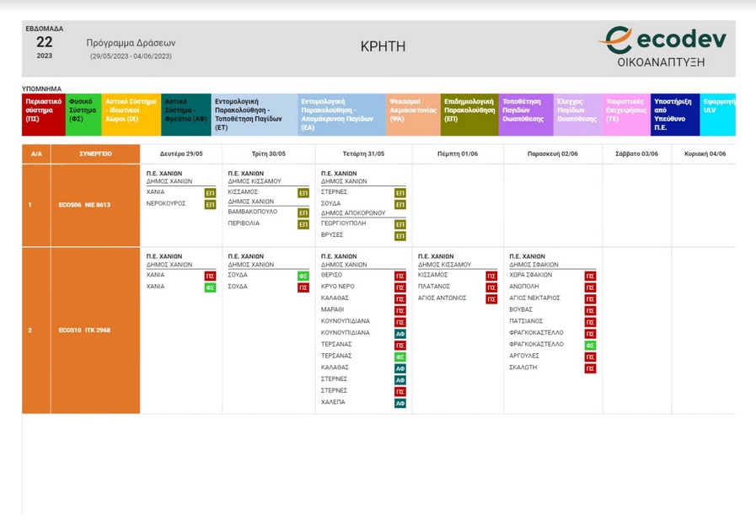Click the ecodev logo
This screenshot has width=756, height=532.
click(662, 46)
